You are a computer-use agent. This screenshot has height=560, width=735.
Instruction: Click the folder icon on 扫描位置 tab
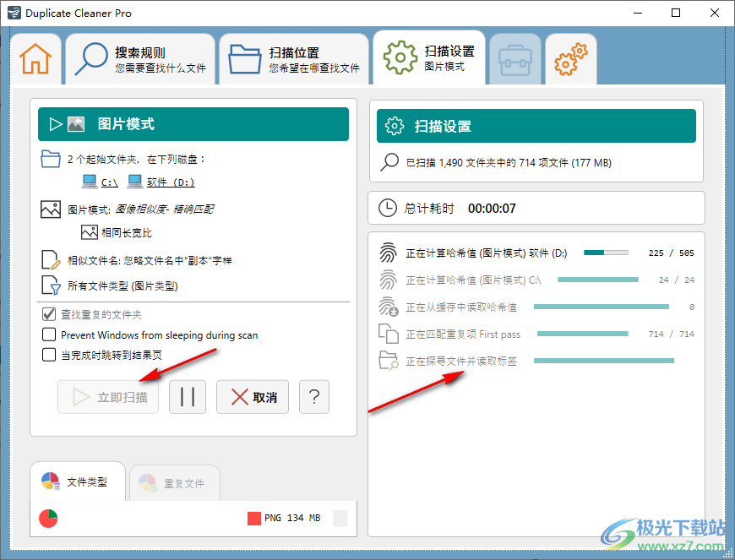click(x=245, y=59)
